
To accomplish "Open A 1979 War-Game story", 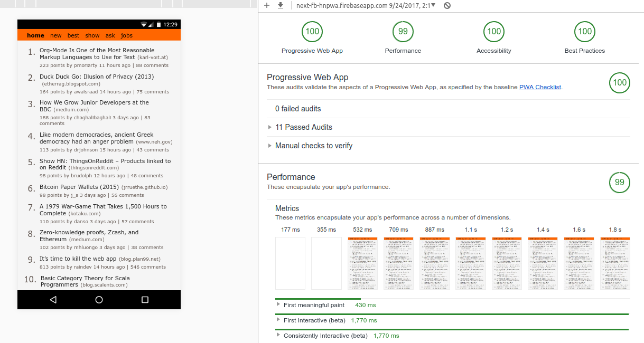I will [103, 209].
